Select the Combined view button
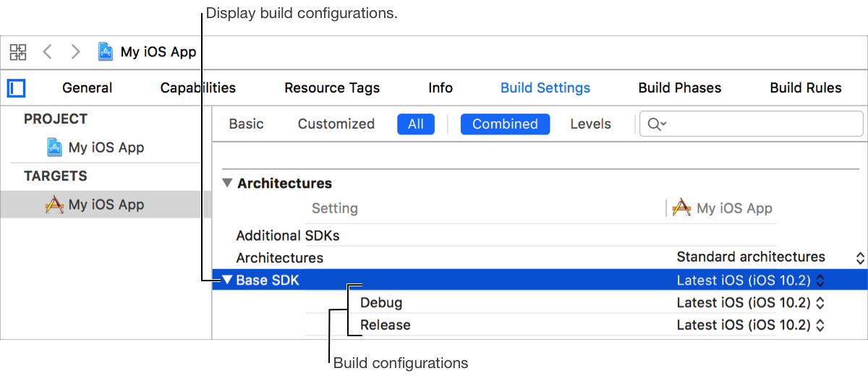This screenshot has width=868, height=376. (x=504, y=124)
